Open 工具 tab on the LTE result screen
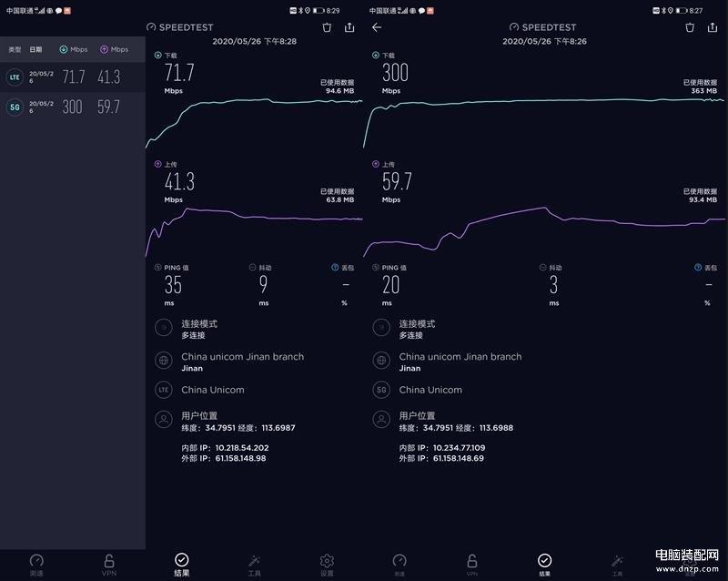This screenshot has width=728, height=581. 255,565
